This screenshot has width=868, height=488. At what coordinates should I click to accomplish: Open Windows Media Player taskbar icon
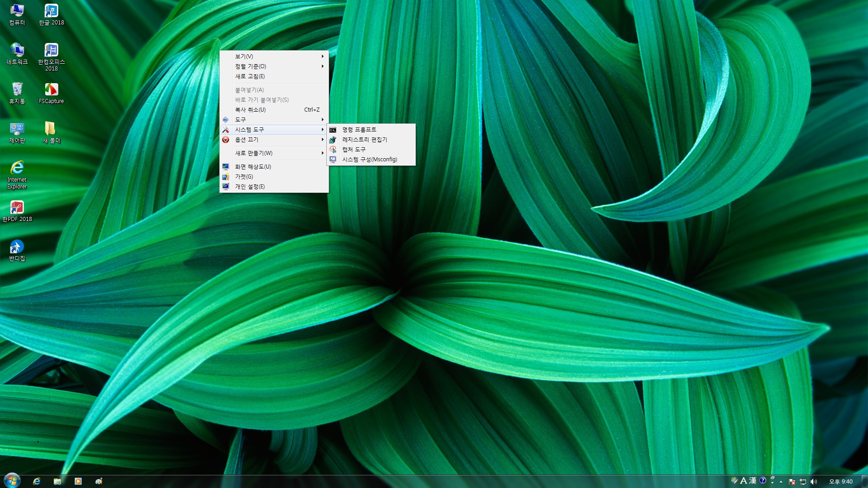[78, 481]
